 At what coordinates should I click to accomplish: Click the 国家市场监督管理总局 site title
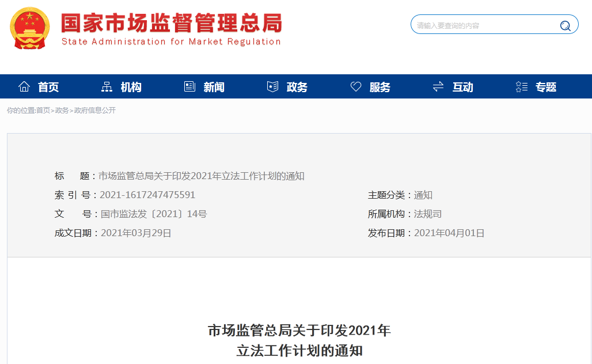pos(172,23)
